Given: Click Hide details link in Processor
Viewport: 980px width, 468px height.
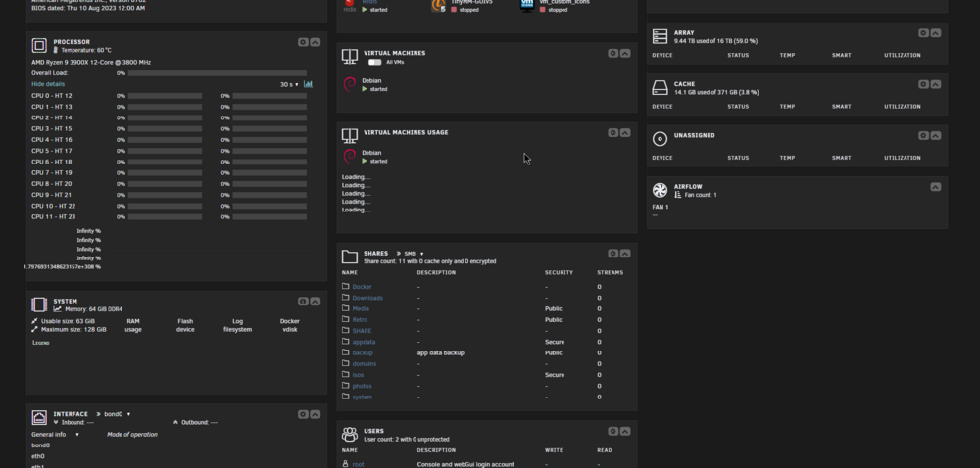Looking at the screenshot, I should tap(48, 84).
